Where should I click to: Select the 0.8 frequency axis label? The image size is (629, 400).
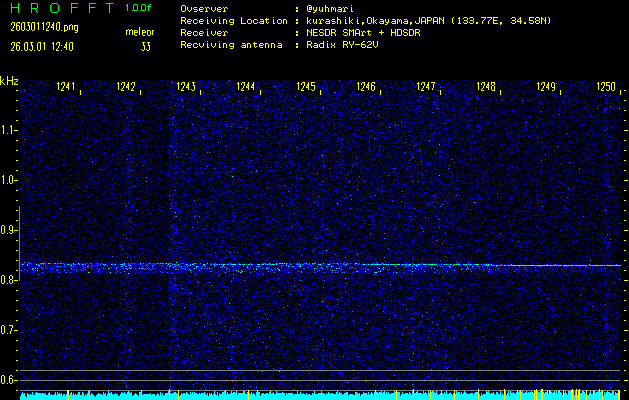tap(7, 280)
